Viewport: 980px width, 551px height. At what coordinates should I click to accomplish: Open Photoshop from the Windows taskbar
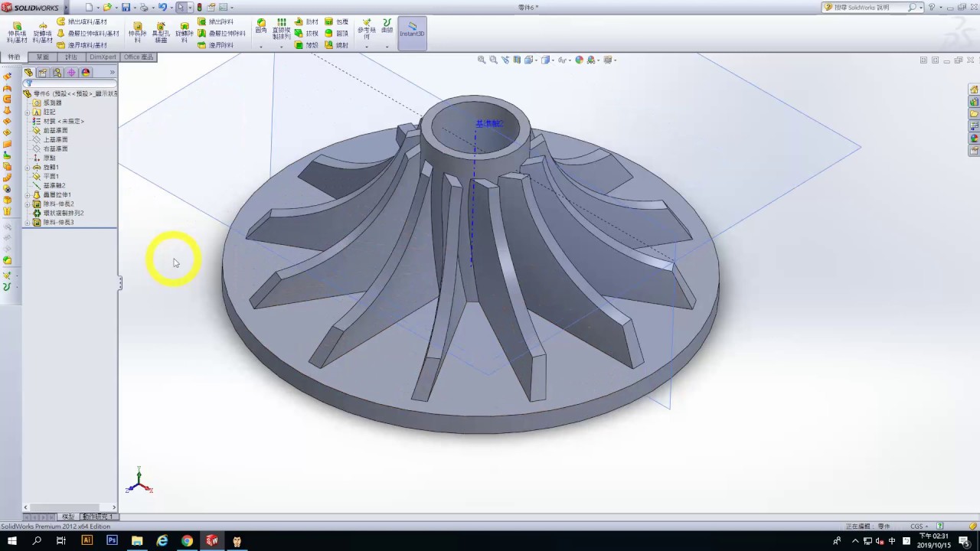click(112, 540)
